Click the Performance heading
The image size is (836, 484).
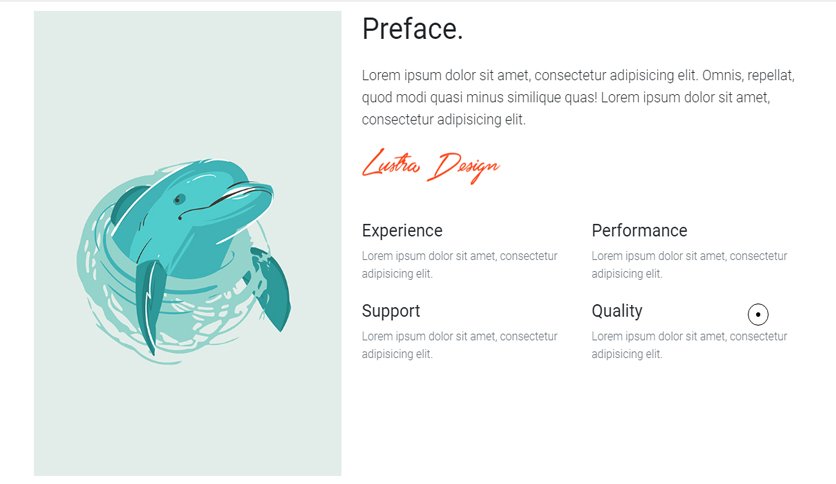point(639,230)
